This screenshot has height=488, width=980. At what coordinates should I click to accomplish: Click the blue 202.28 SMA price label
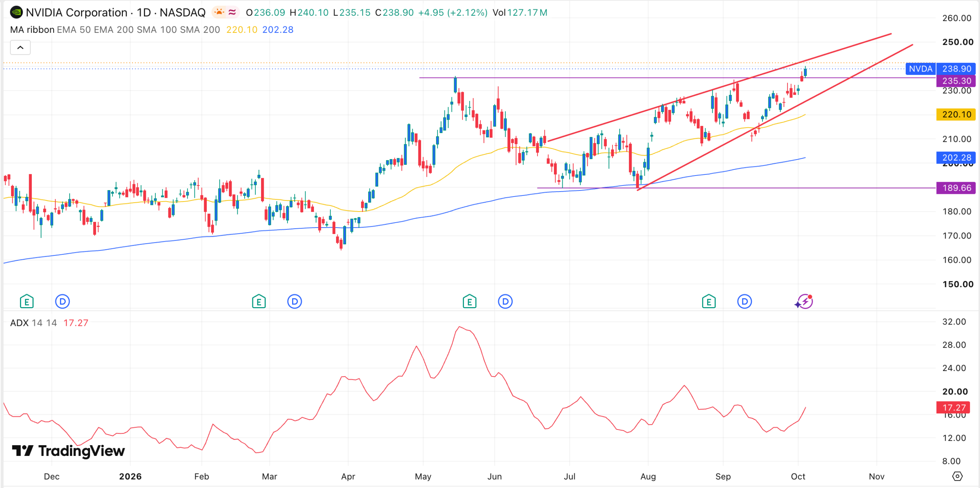(956, 157)
